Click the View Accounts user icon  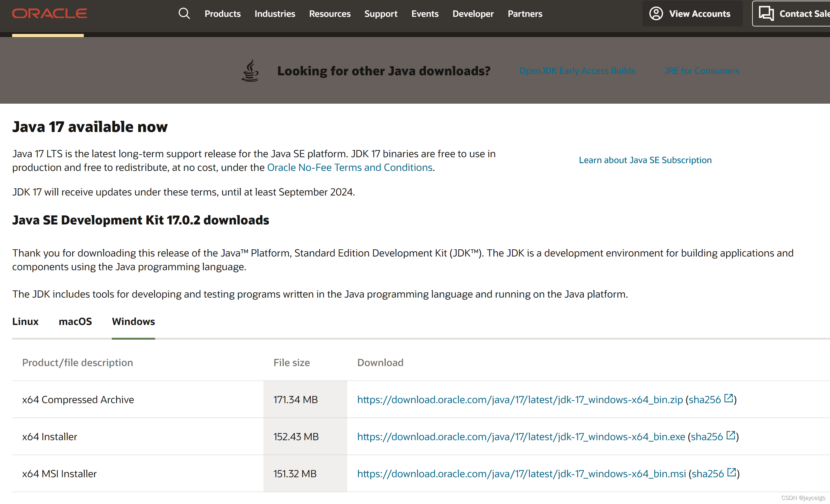[656, 13]
